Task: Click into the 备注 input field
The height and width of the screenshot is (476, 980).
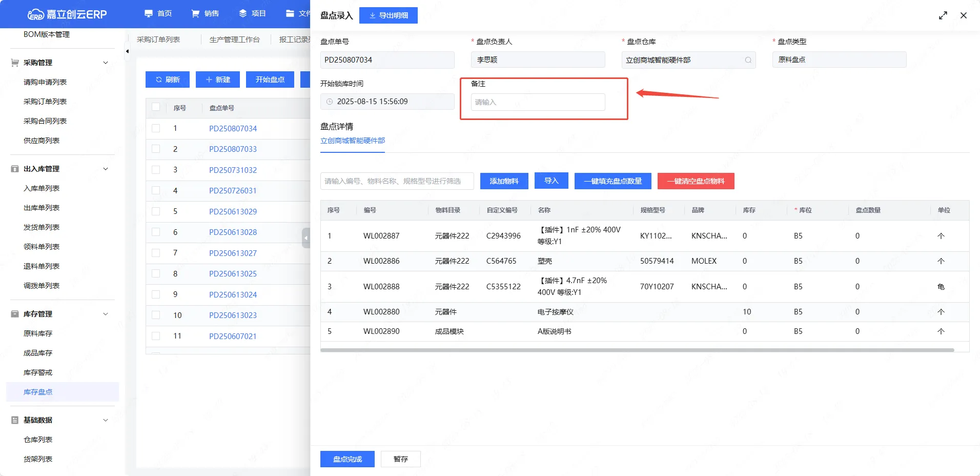Action: [x=538, y=102]
